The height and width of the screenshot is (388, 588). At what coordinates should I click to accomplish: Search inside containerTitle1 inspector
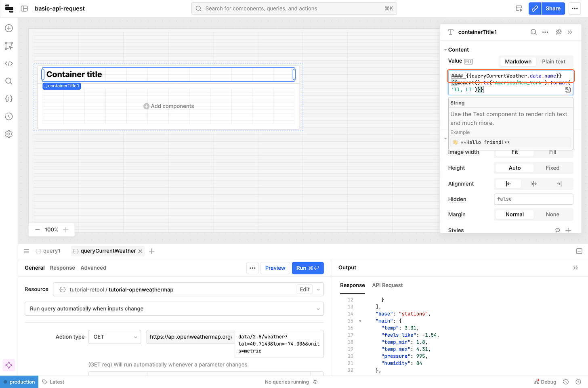533,32
